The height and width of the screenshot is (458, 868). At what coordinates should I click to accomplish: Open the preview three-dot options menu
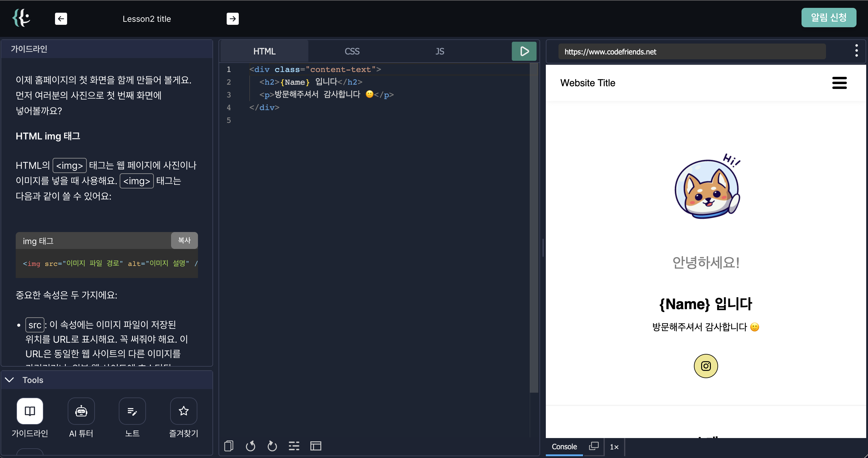[856, 51]
